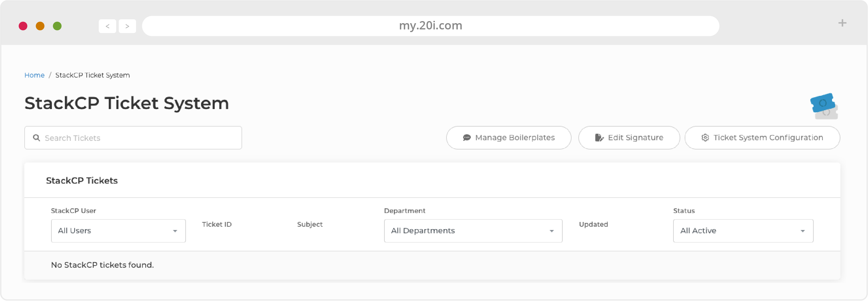Click the orange minimize window dot
This screenshot has width=868, height=301.
coord(40,26)
